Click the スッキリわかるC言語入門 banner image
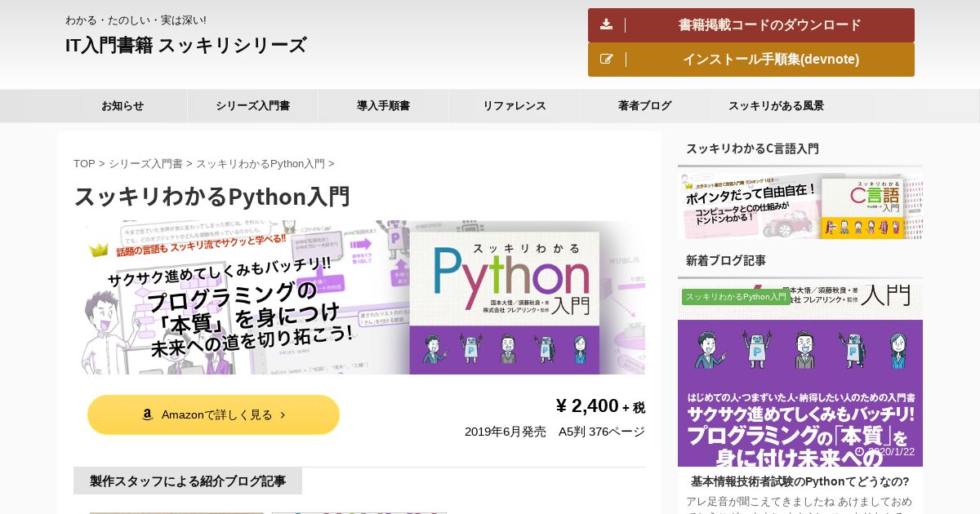This screenshot has width=980, height=514. [x=800, y=204]
